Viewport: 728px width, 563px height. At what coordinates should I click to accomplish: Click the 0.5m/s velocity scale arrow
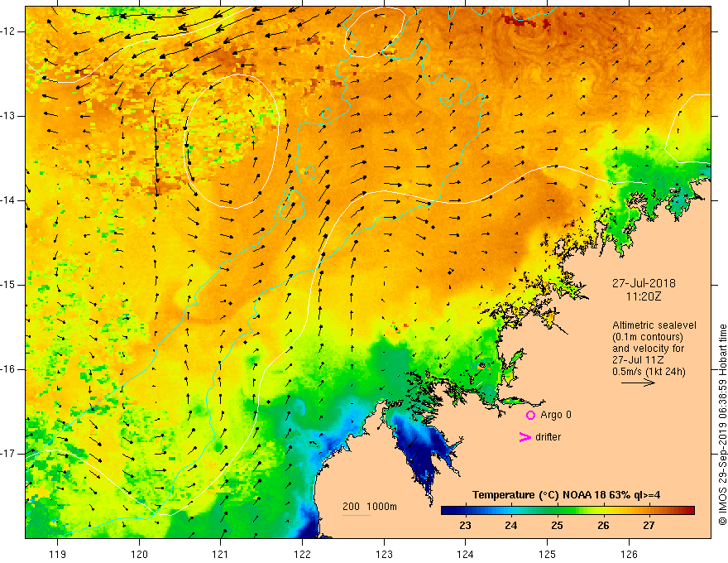pyautogui.click(x=638, y=383)
